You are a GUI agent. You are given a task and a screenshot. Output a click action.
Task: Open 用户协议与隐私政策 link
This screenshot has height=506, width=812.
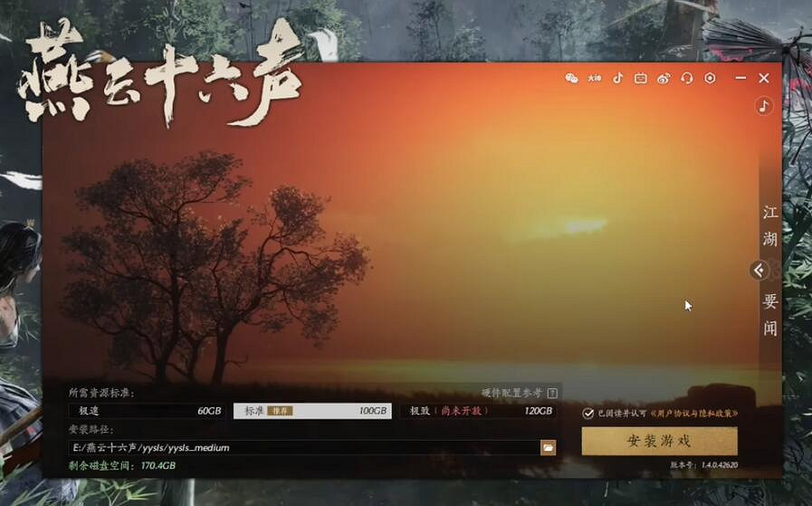pos(694,414)
